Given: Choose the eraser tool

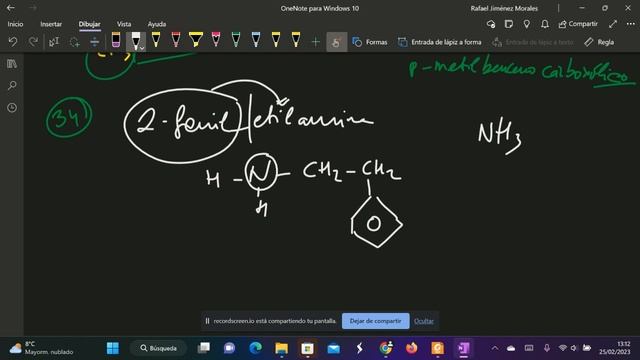Looking at the screenshot, I should (116, 40).
